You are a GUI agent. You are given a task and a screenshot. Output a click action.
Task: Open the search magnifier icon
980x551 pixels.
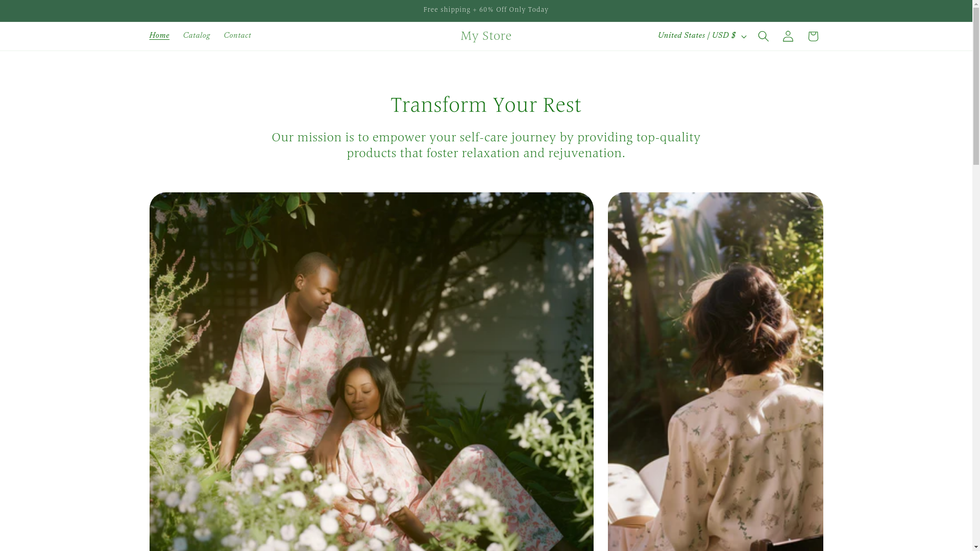[763, 36]
